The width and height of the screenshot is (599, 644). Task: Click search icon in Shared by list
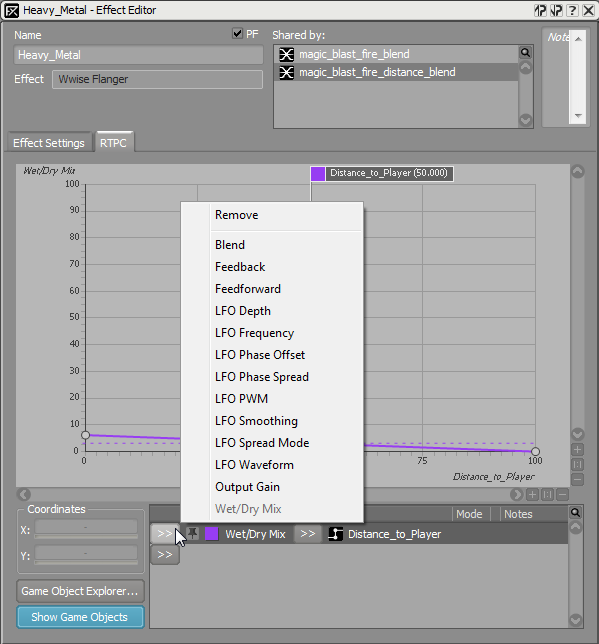(x=525, y=53)
